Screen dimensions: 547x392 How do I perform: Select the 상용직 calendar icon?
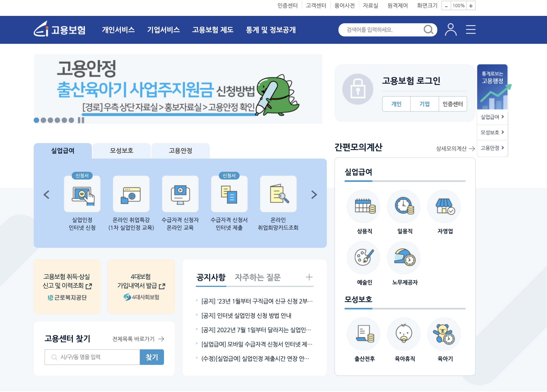click(363, 206)
